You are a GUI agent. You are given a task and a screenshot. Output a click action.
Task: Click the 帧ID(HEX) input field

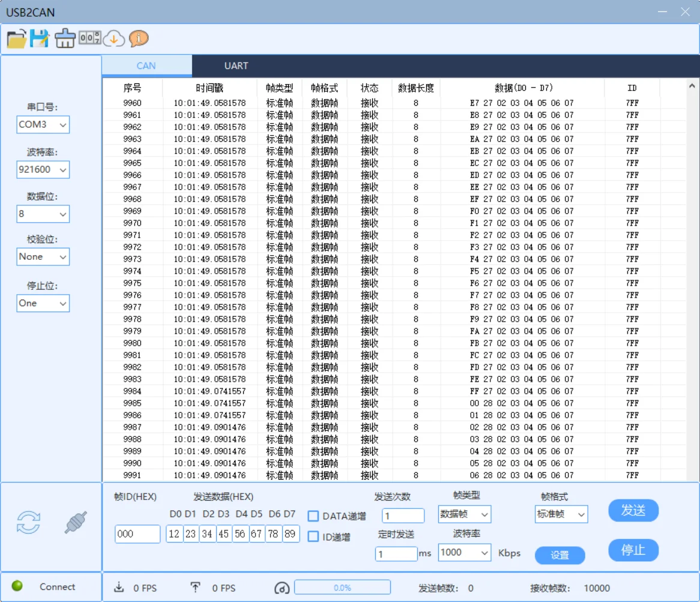click(137, 534)
